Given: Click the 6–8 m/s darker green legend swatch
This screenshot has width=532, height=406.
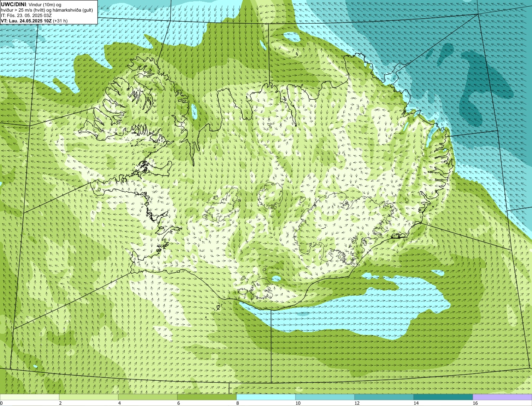Looking at the screenshot, I should [207, 397].
